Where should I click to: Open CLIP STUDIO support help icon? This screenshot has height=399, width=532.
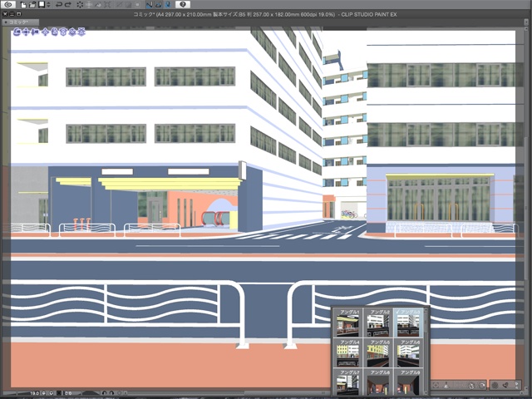[183, 4]
